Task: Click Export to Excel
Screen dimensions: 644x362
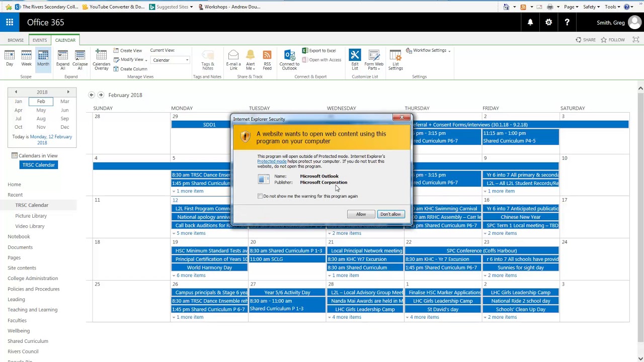Action: [319, 51]
